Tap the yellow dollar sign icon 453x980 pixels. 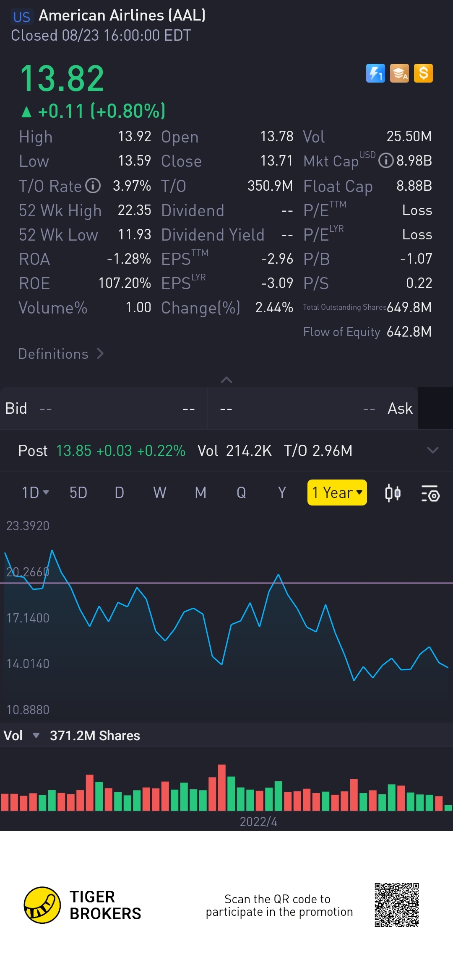[x=423, y=73]
